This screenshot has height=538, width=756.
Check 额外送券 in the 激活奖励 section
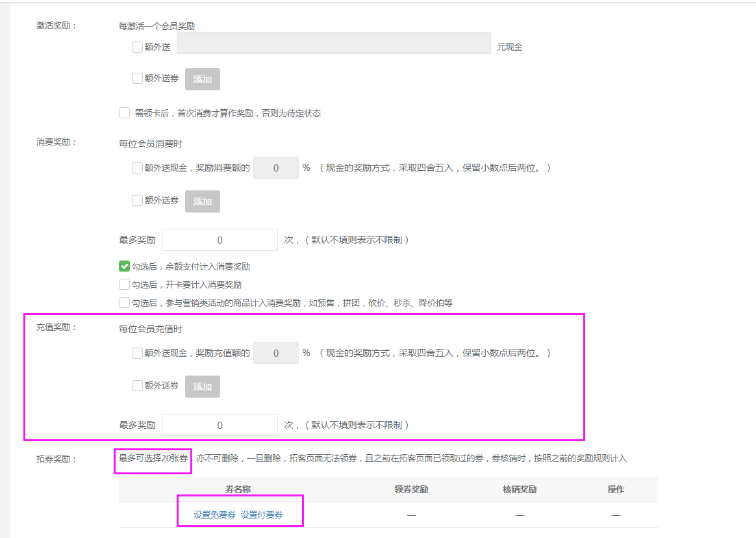136,79
